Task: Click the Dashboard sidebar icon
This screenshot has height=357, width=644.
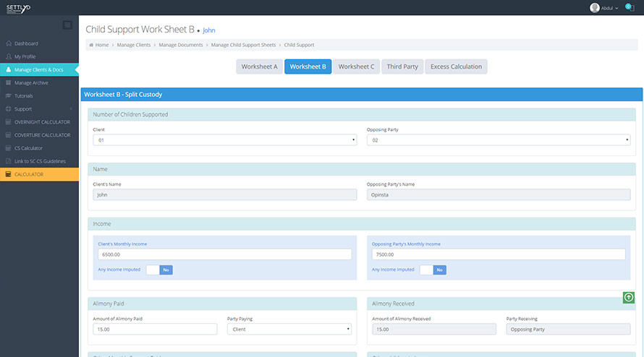Action: point(9,43)
